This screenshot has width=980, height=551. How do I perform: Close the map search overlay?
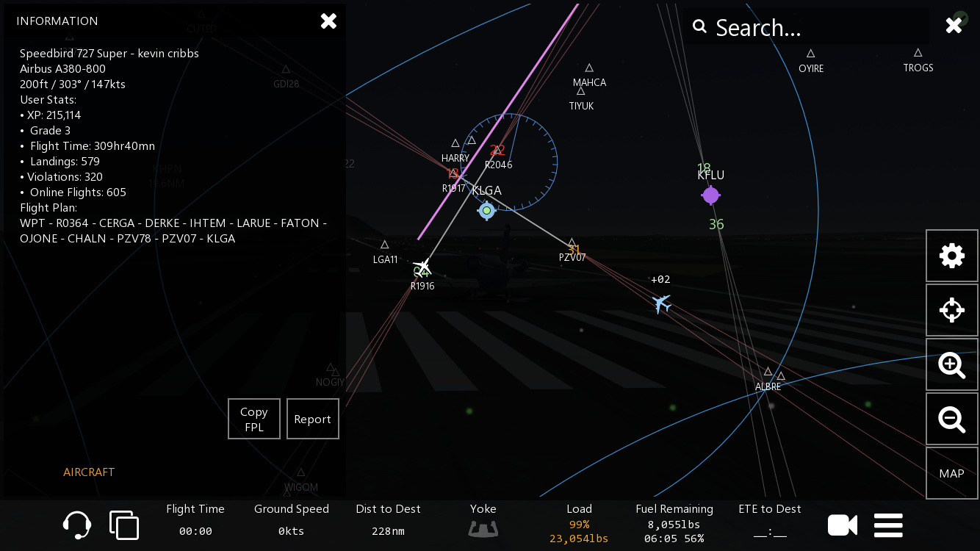(x=954, y=26)
